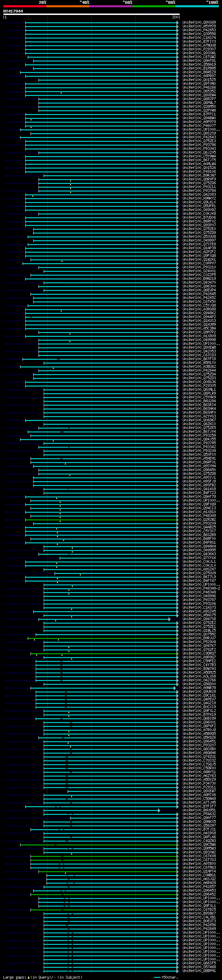Click label UniRef100_Q66IF5

(199, 963)
